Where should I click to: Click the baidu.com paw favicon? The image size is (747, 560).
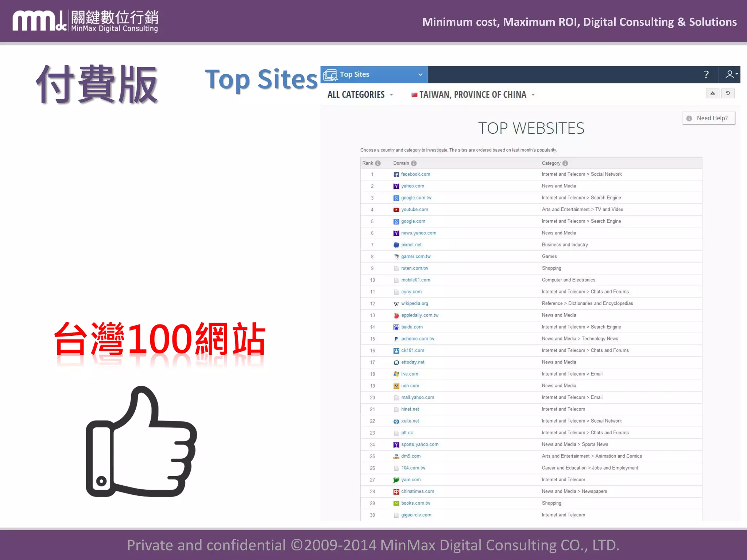396,327
